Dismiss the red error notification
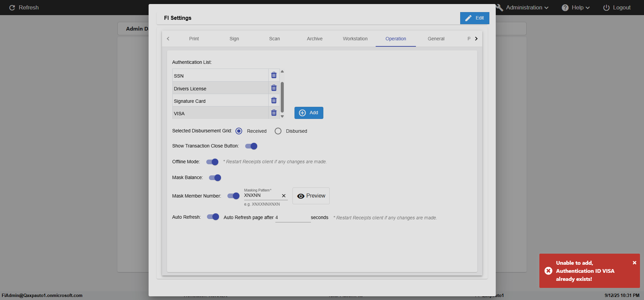This screenshot has width=644, height=300. 634,263
